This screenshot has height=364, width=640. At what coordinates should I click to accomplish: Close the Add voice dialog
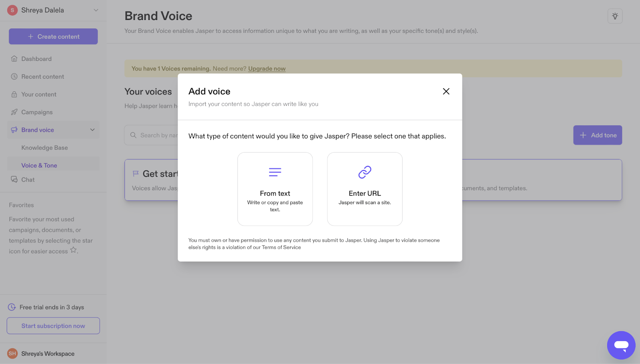tap(446, 91)
